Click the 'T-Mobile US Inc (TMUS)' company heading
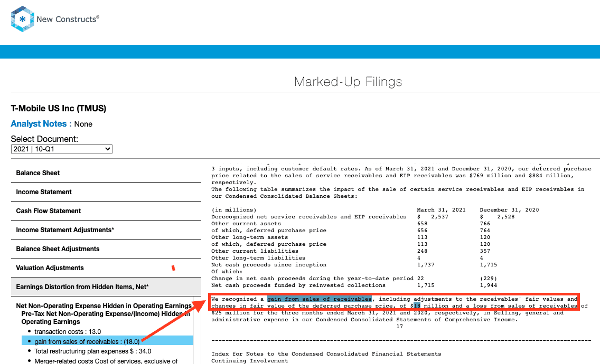Image resolution: width=600 pixels, height=364 pixels. tap(59, 109)
